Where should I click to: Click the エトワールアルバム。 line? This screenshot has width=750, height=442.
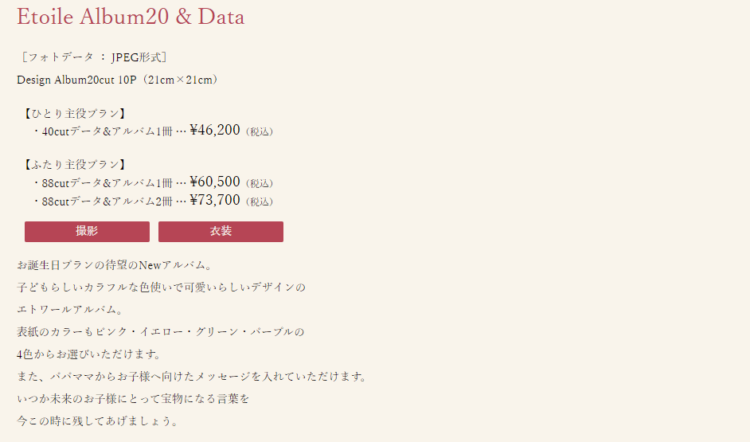pyautogui.click(x=70, y=309)
